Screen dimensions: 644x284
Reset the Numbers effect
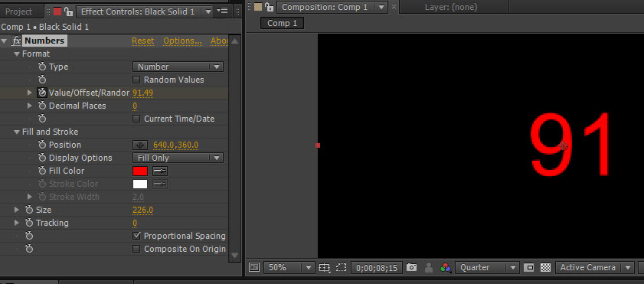(x=143, y=41)
